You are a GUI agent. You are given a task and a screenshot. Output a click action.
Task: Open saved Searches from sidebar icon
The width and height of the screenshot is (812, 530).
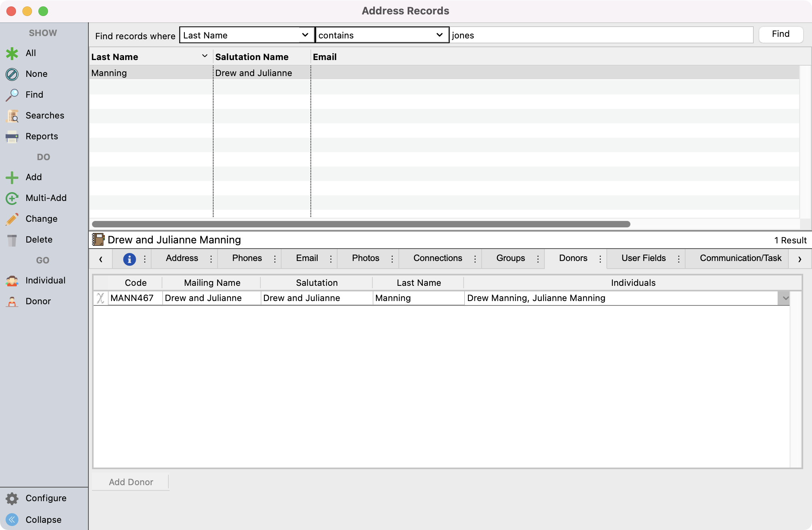pos(12,116)
